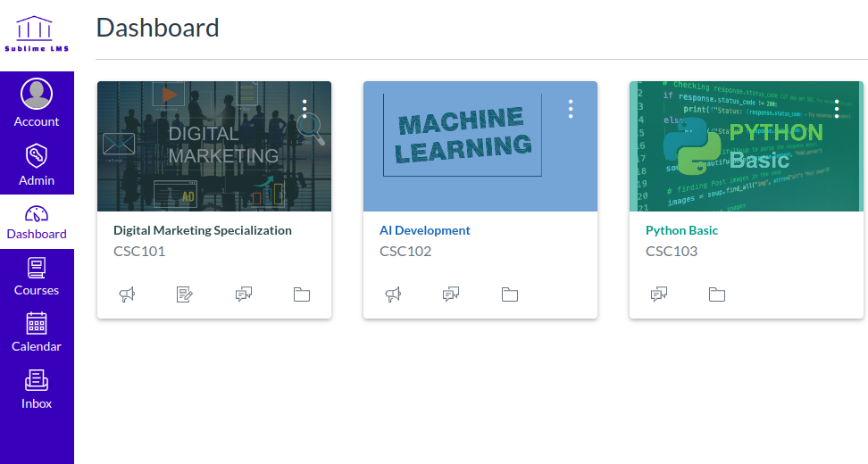Click the Machine Learning course image
Screen dimensions: 868x464
(x=462, y=147)
